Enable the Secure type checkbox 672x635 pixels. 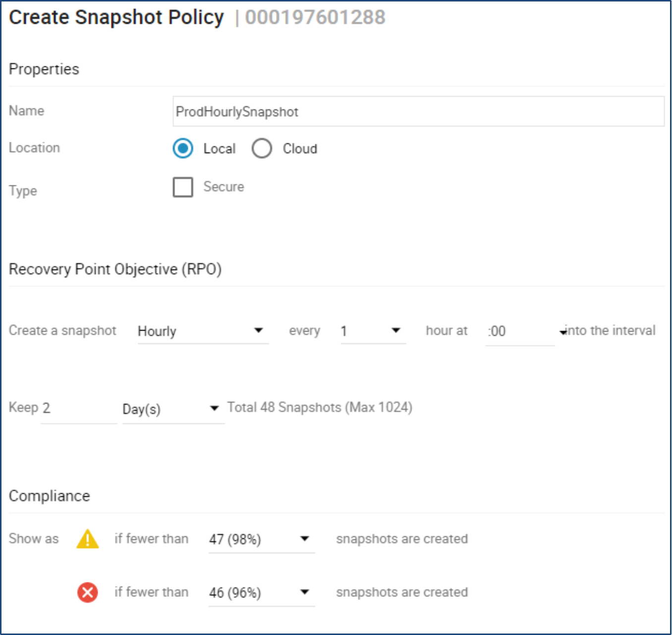pyautogui.click(x=183, y=187)
